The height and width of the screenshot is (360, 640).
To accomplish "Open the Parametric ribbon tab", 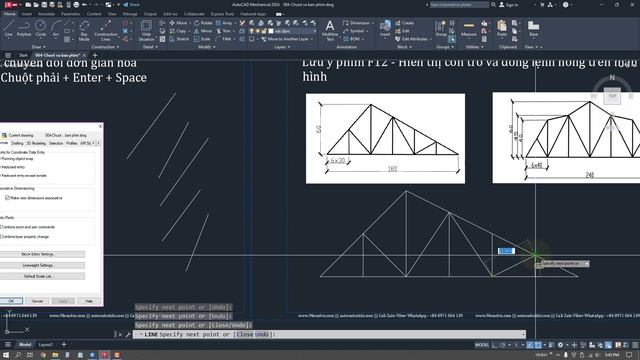I will 71,14.
